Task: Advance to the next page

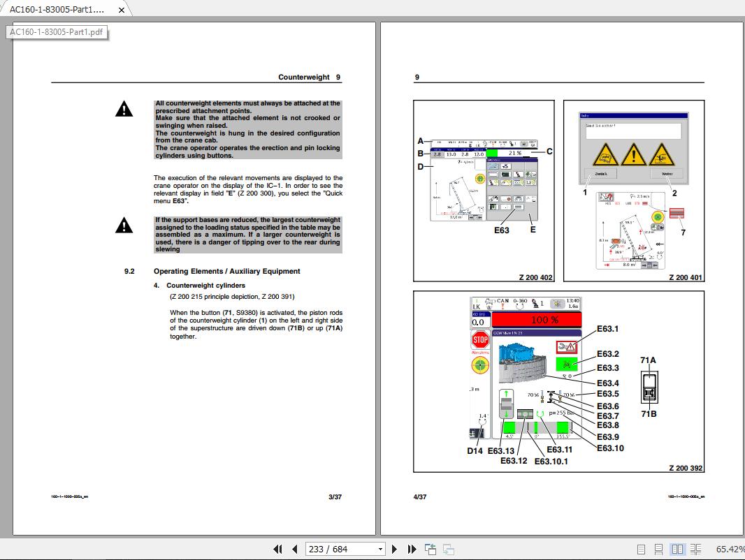Action: [x=395, y=549]
